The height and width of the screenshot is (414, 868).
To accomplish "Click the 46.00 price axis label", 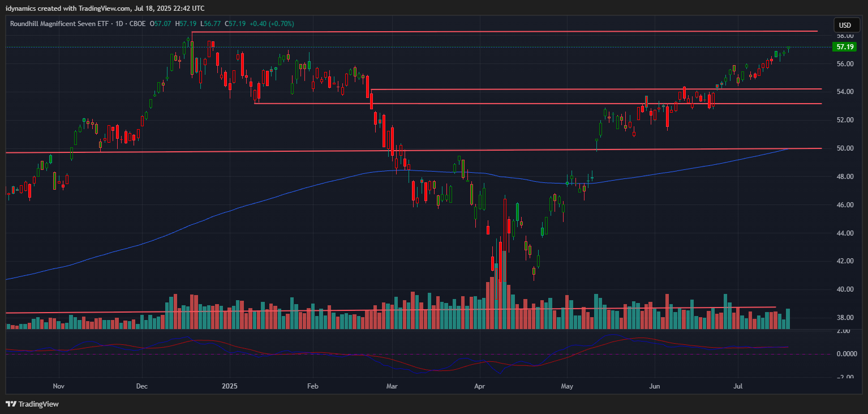I will [845, 205].
